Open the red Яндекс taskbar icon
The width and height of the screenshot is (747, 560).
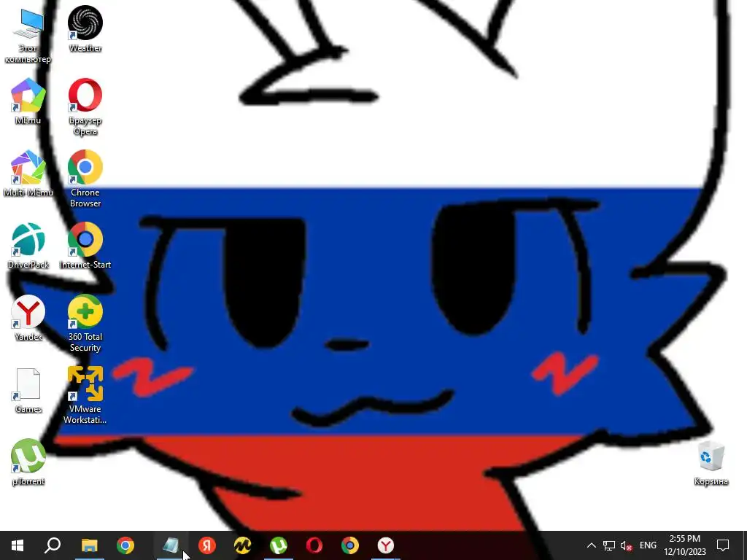pyautogui.click(x=207, y=545)
